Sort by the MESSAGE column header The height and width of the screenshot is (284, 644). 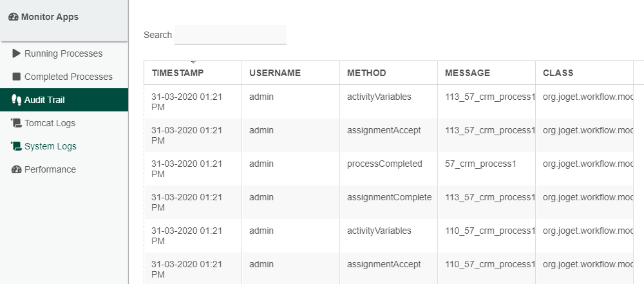click(468, 73)
